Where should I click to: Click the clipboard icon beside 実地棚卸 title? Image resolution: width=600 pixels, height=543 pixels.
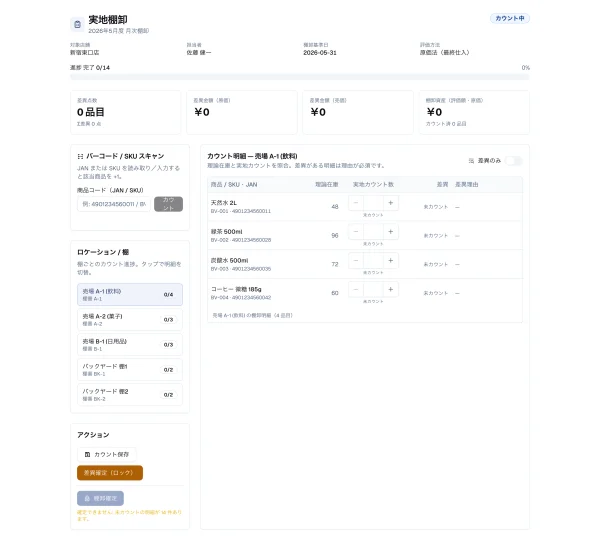[77, 24]
